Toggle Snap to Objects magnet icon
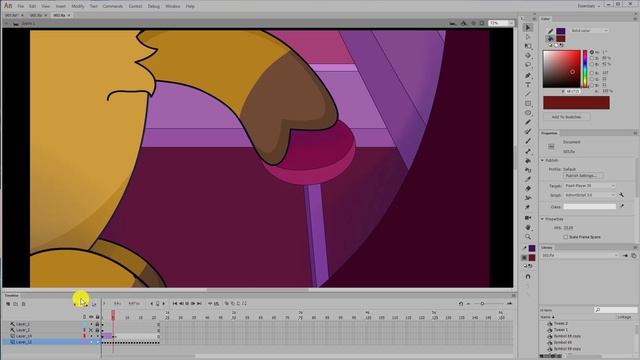Image resolution: width=640 pixels, height=360 pixels. [x=528, y=276]
